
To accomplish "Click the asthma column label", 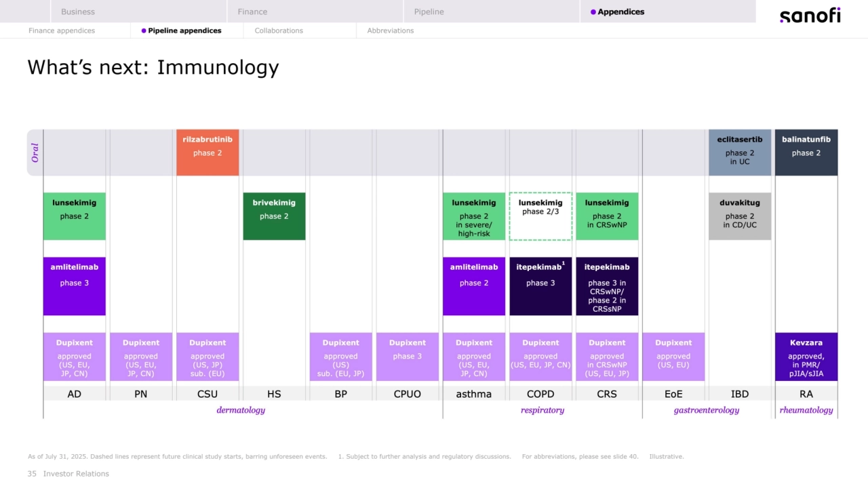I will coord(474,394).
